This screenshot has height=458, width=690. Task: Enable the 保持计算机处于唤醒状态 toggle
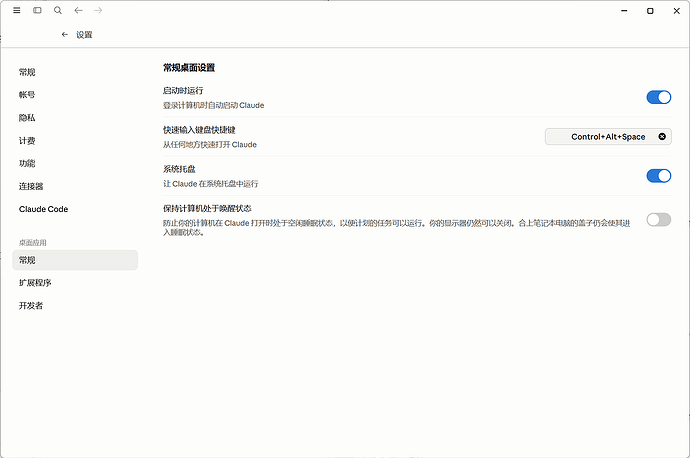pyautogui.click(x=658, y=220)
